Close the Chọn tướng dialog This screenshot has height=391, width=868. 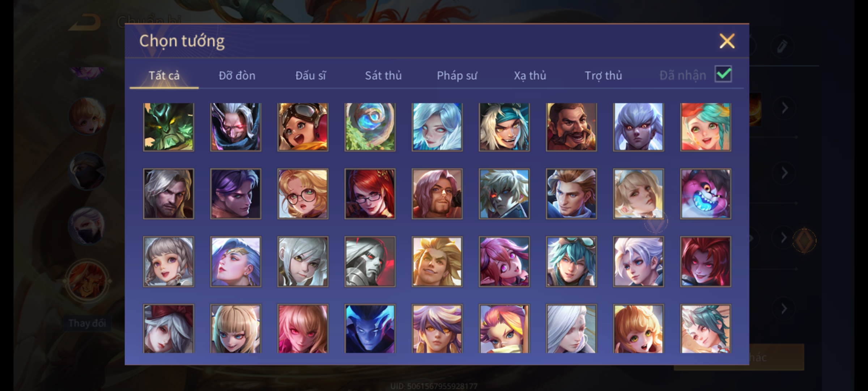727,41
